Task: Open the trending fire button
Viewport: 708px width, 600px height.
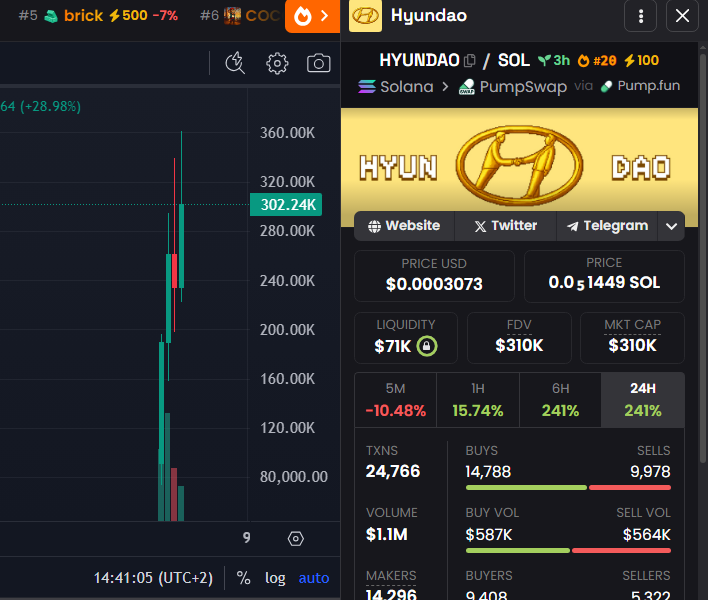Action: (x=312, y=16)
